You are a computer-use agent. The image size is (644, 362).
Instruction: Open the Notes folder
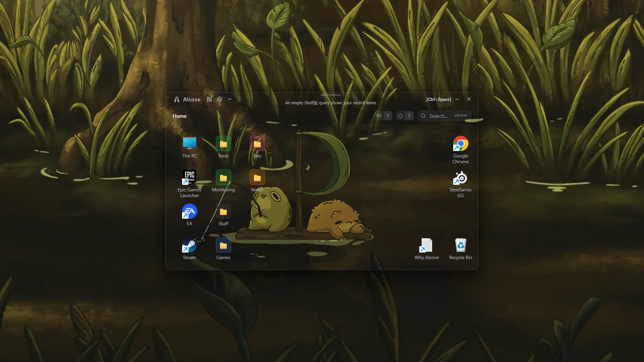point(257,181)
